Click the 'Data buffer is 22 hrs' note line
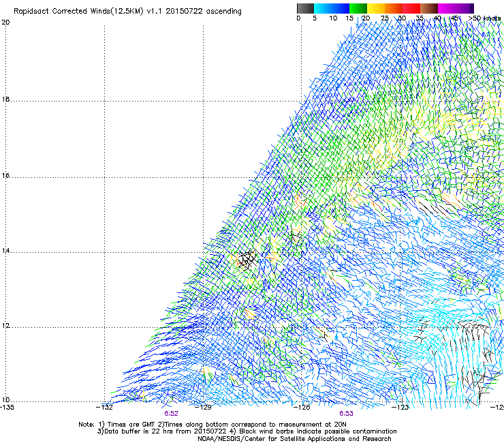Image resolution: width=504 pixels, height=443 pixels. 247,431
